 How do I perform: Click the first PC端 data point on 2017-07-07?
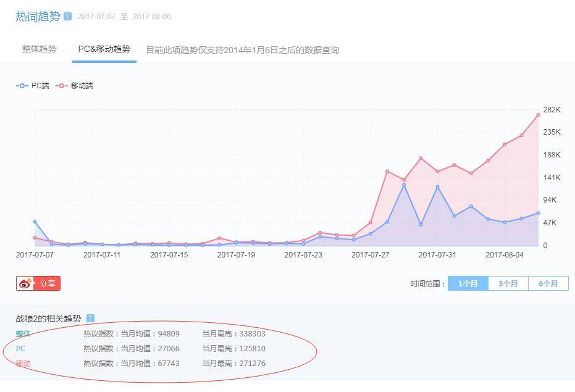(35, 222)
